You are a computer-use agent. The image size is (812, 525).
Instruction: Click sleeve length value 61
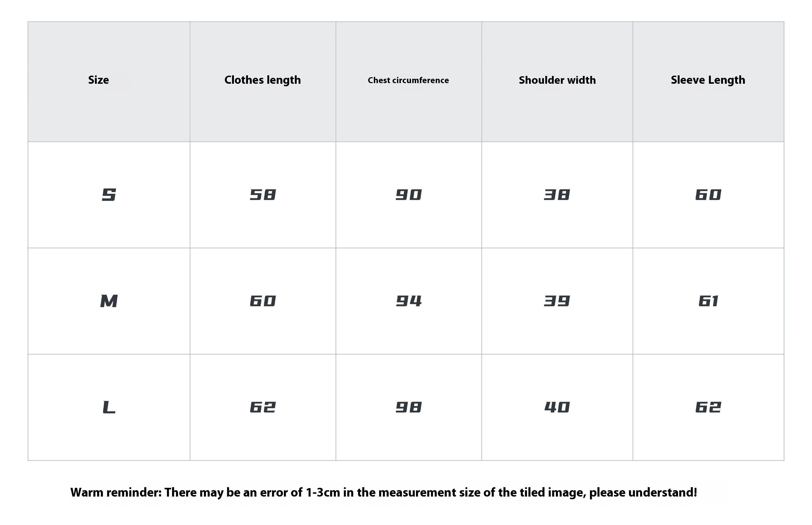tap(708, 301)
